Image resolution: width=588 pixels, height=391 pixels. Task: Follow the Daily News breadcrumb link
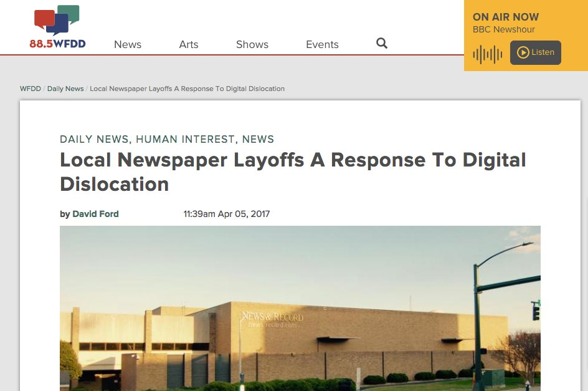pos(65,89)
